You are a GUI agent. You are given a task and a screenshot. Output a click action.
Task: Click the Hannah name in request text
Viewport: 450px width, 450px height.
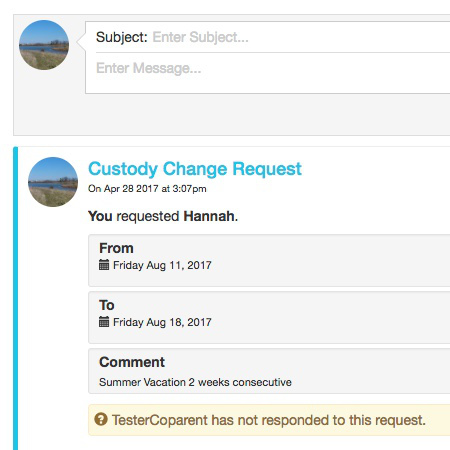pyautogui.click(x=209, y=216)
